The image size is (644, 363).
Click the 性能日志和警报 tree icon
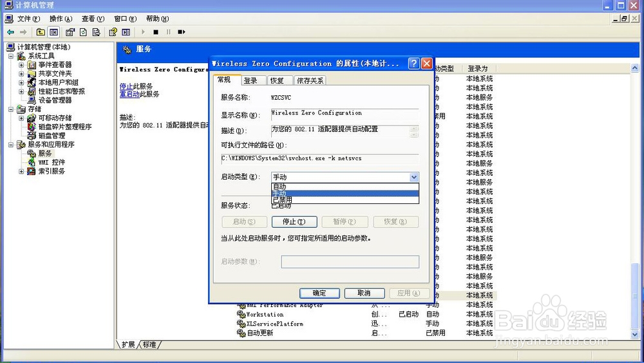[32, 91]
